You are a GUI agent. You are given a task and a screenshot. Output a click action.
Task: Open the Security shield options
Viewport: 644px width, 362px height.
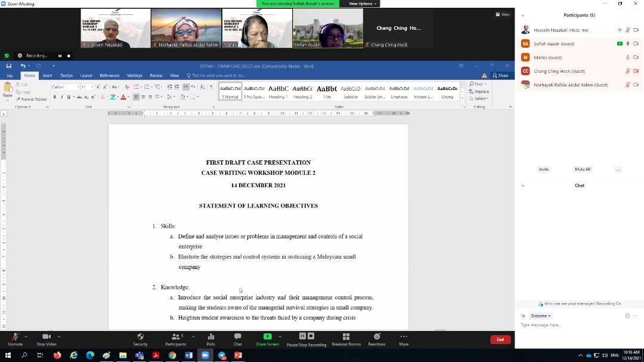point(141,339)
